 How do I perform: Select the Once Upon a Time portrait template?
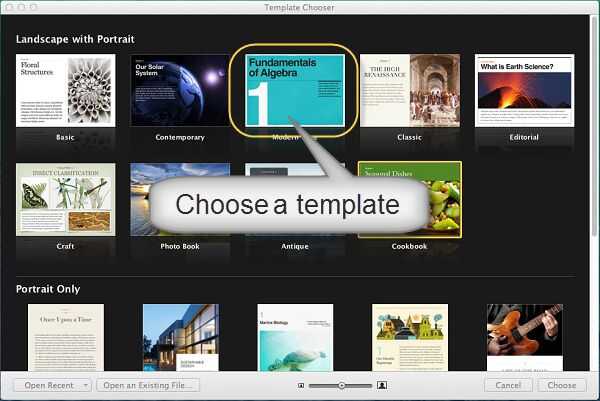click(x=66, y=337)
